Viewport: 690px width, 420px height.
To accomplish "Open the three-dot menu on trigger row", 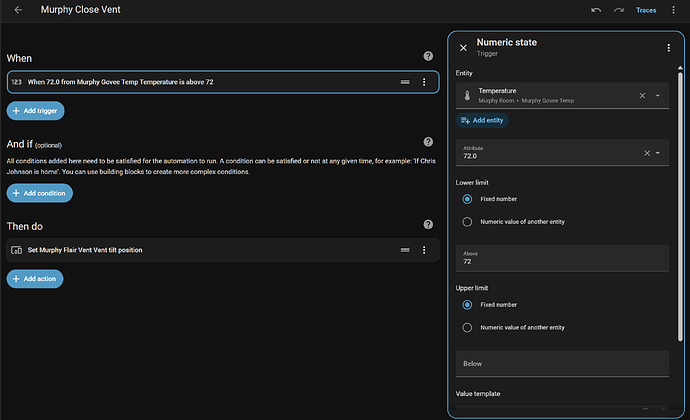I will coord(424,82).
